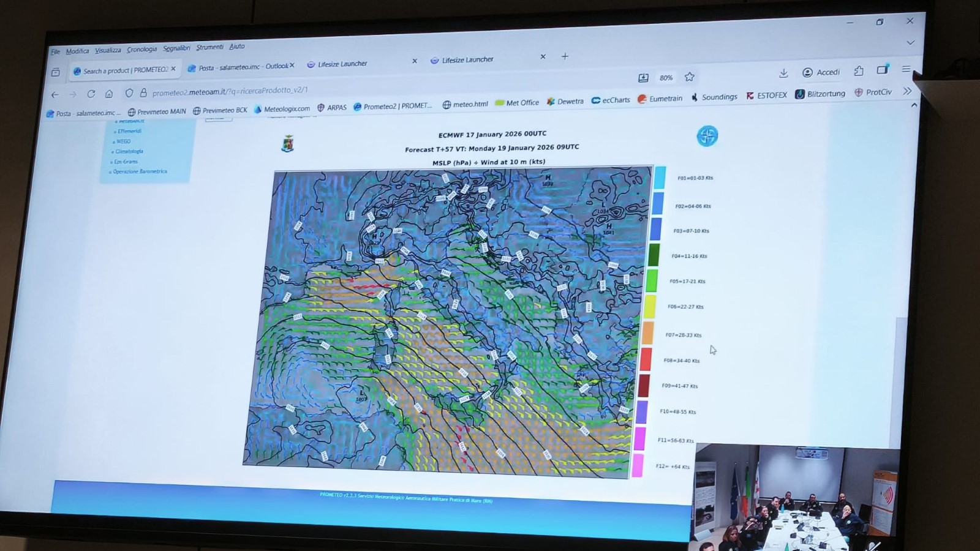Viewport: 980px width, 551px height.
Task: Click the tracking protection shield icon
Action: [129, 93]
